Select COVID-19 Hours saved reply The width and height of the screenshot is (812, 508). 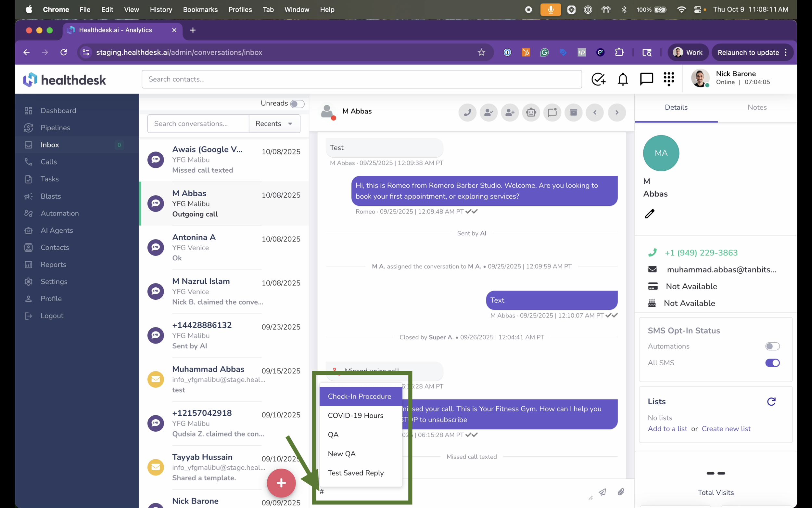(x=355, y=416)
